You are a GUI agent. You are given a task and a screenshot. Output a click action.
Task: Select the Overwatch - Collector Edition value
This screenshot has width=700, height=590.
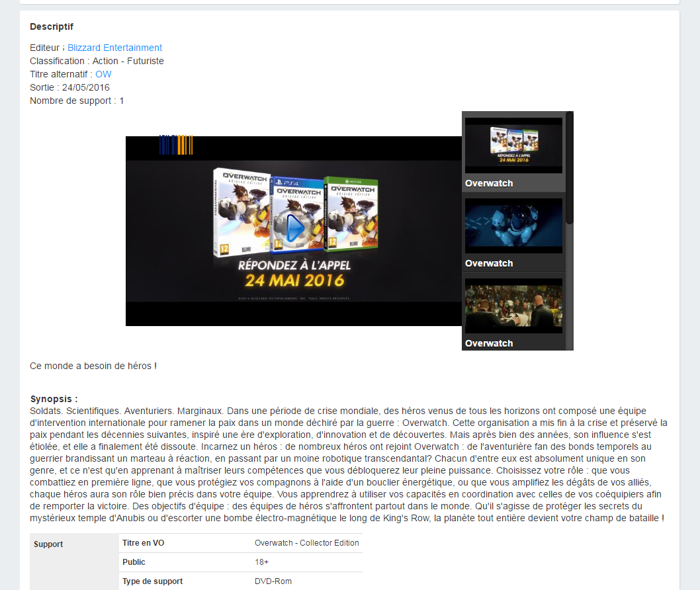coord(306,543)
